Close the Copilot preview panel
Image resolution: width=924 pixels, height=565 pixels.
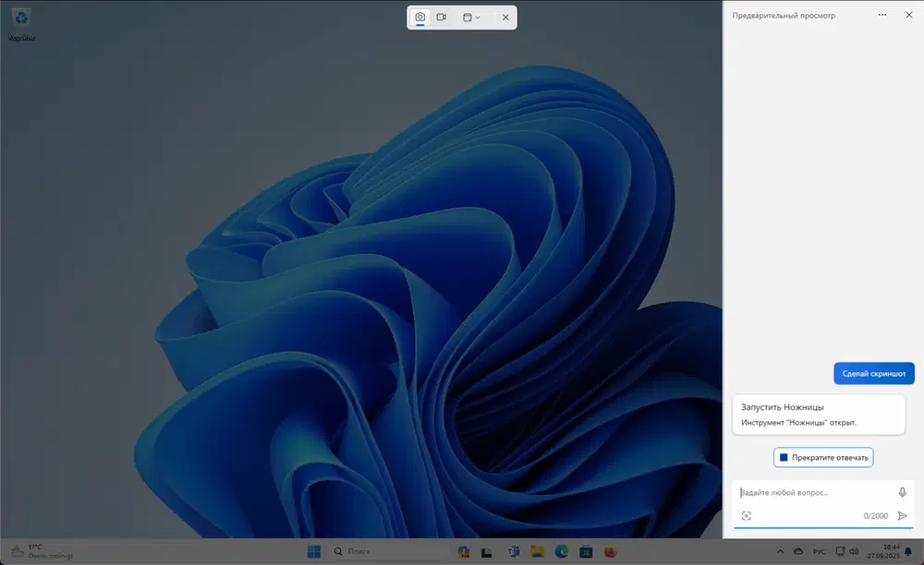[x=908, y=16]
